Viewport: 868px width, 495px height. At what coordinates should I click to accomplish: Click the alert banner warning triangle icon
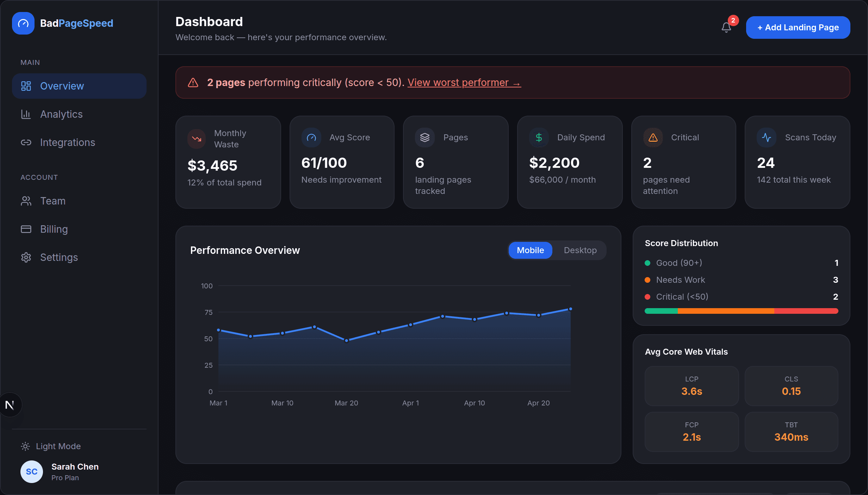[193, 82]
